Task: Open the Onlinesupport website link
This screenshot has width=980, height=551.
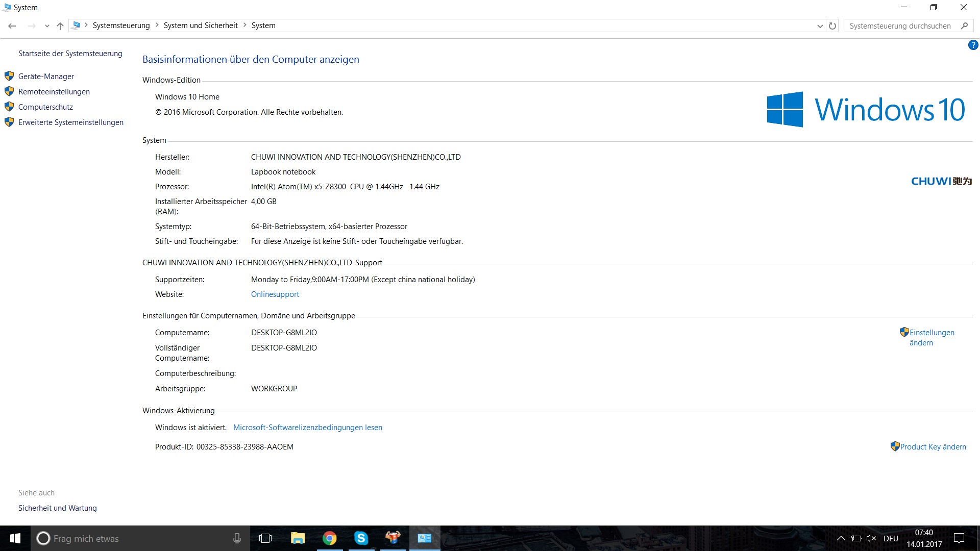Action: click(275, 294)
